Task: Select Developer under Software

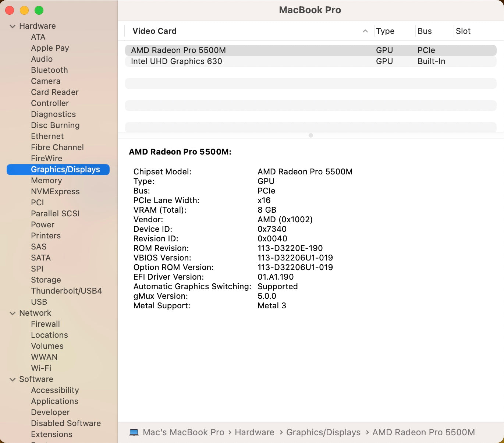Action: pos(50,412)
